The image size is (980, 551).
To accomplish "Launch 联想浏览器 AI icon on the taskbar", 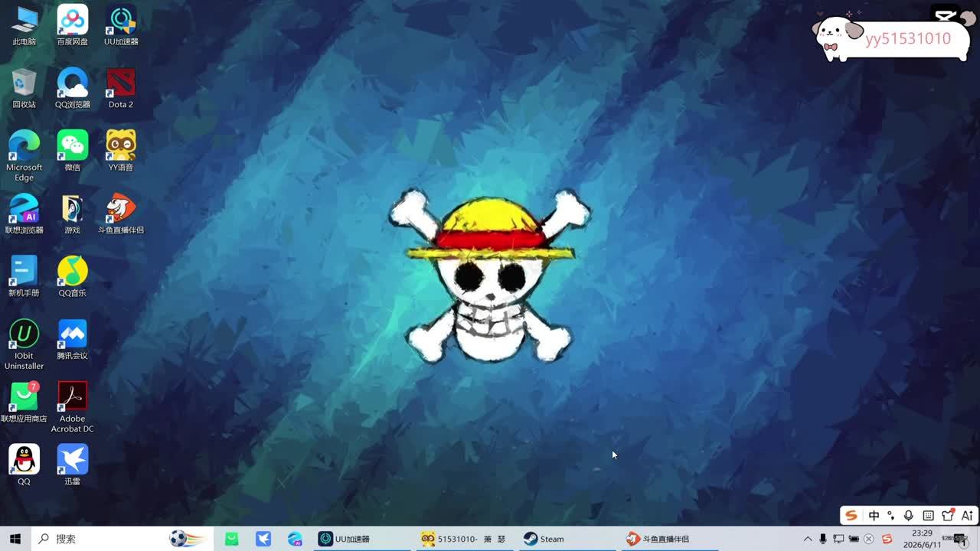I will tap(295, 539).
